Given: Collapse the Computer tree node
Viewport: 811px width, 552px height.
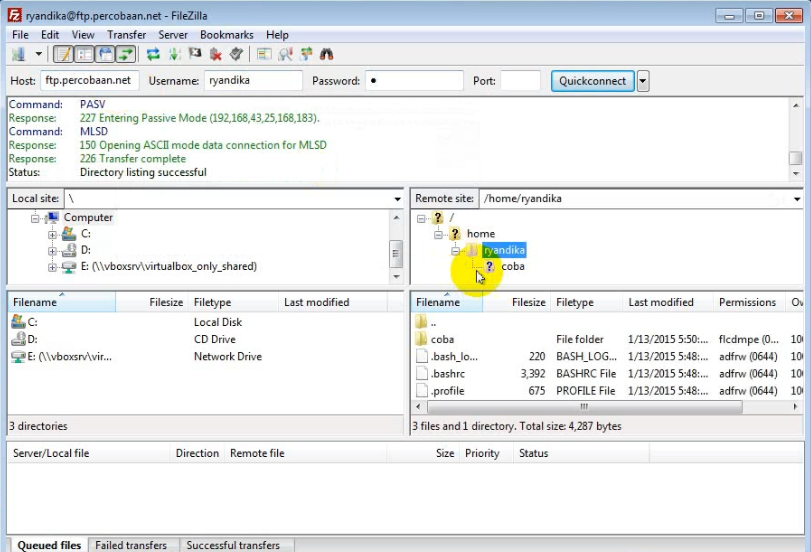Looking at the screenshot, I should (35, 218).
